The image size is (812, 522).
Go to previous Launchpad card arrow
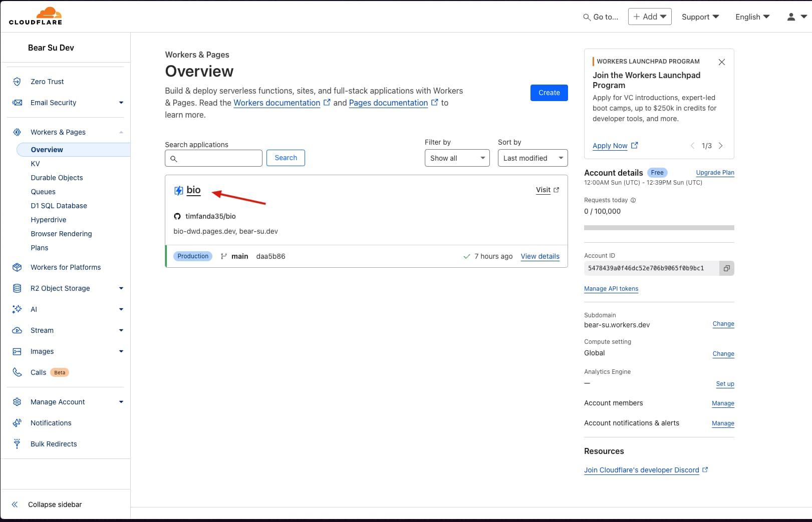point(692,146)
